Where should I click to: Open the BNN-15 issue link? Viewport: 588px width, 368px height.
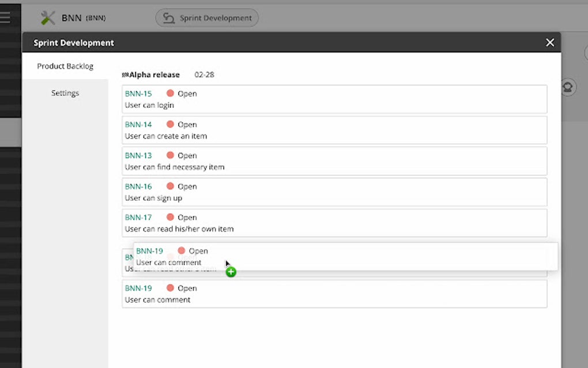138,93
